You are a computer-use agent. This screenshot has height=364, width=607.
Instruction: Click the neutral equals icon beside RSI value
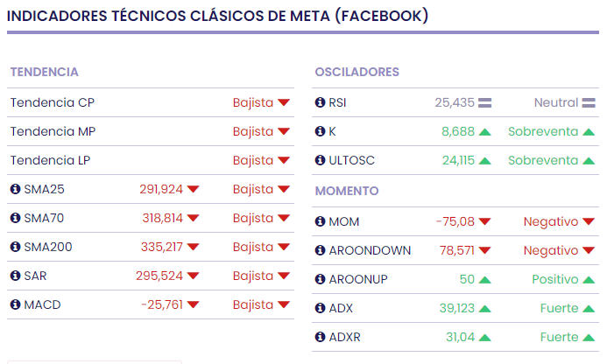(484, 103)
